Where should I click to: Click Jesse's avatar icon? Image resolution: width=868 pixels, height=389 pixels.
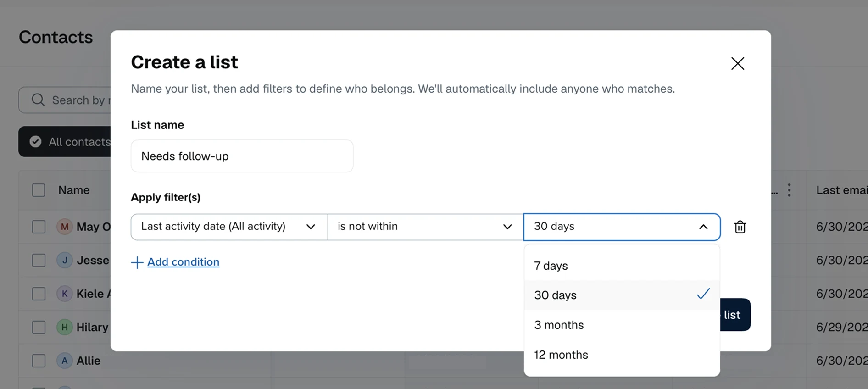click(65, 260)
